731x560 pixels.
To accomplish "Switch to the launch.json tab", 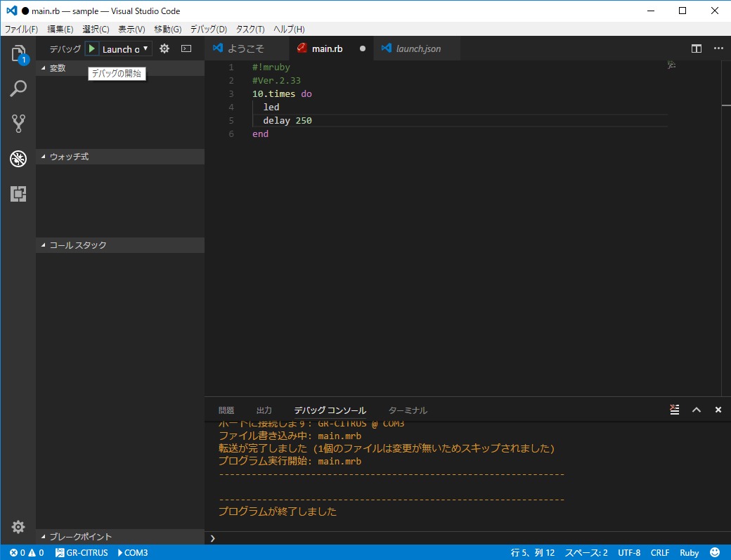I will point(418,48).
